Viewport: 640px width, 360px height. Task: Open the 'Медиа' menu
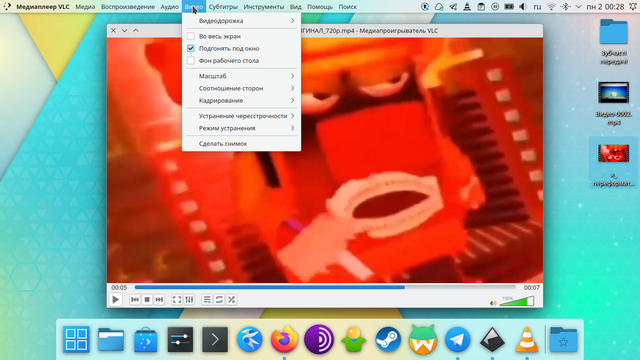85,7
